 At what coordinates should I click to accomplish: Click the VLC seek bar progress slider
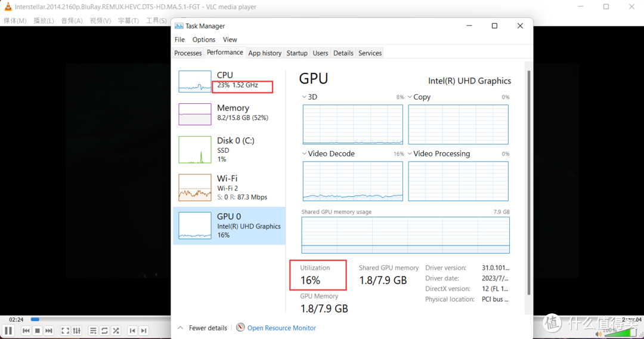click(x=101, y=319)
